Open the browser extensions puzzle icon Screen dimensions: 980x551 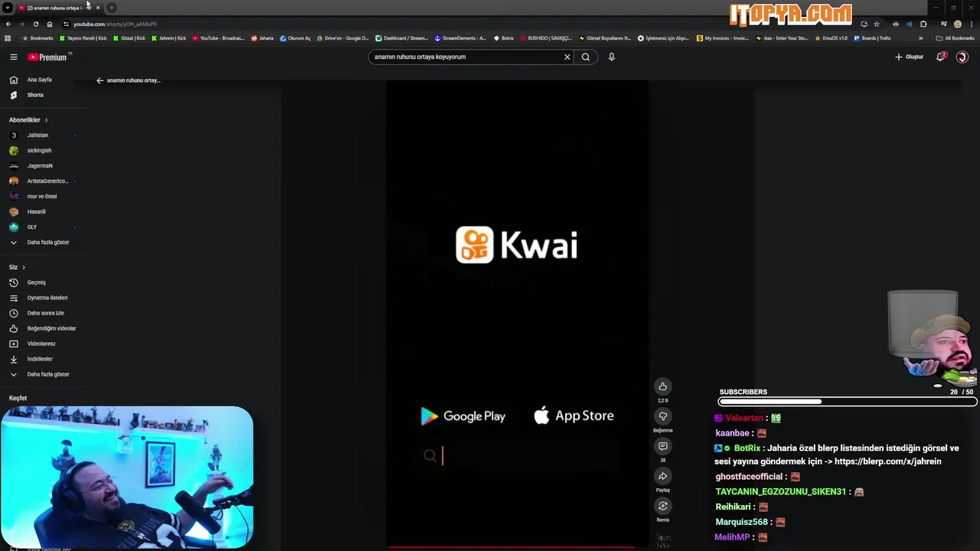(x=923, y=24)
